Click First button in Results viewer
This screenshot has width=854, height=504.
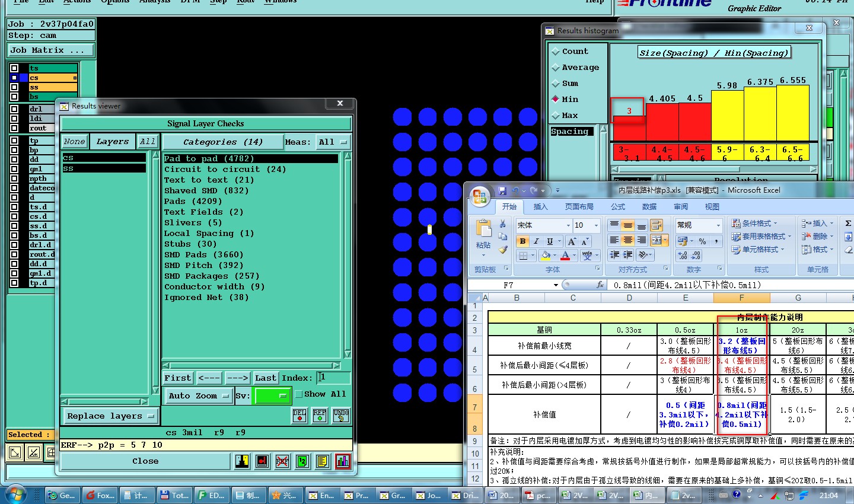(178, 378)
